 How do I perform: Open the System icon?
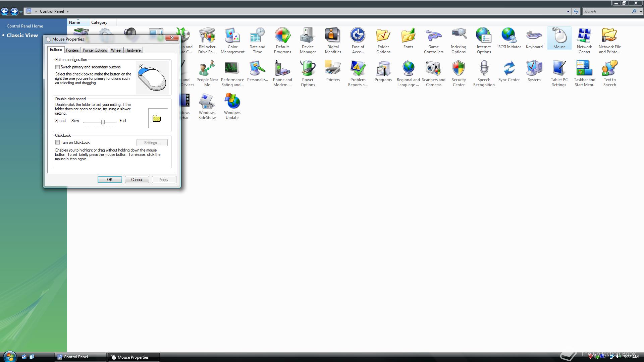point(534,71)
